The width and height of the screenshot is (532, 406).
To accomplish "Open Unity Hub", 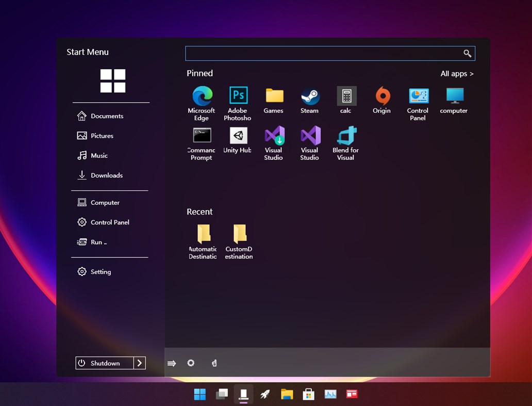I will point(238,136).
